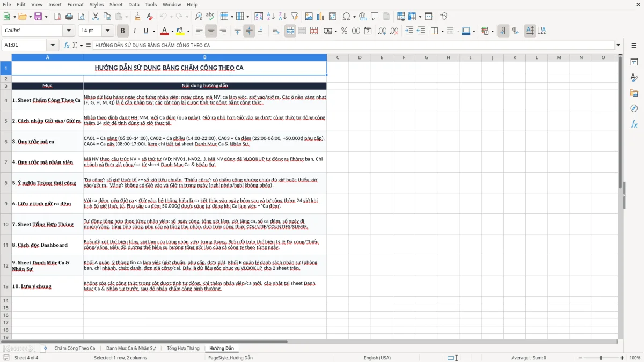644x362 pixels.
Task: Open the Font Size dropdown
Action: [108, 31]
